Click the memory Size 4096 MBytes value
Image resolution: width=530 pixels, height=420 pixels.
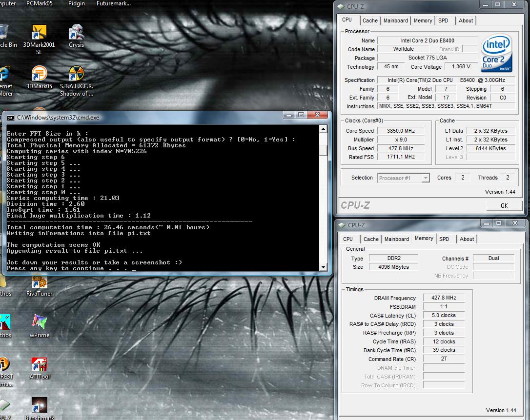click(393, 267)
